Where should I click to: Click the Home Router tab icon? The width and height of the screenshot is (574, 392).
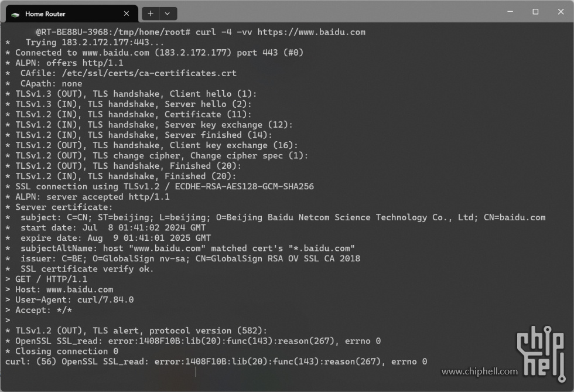tap(15, 14)
